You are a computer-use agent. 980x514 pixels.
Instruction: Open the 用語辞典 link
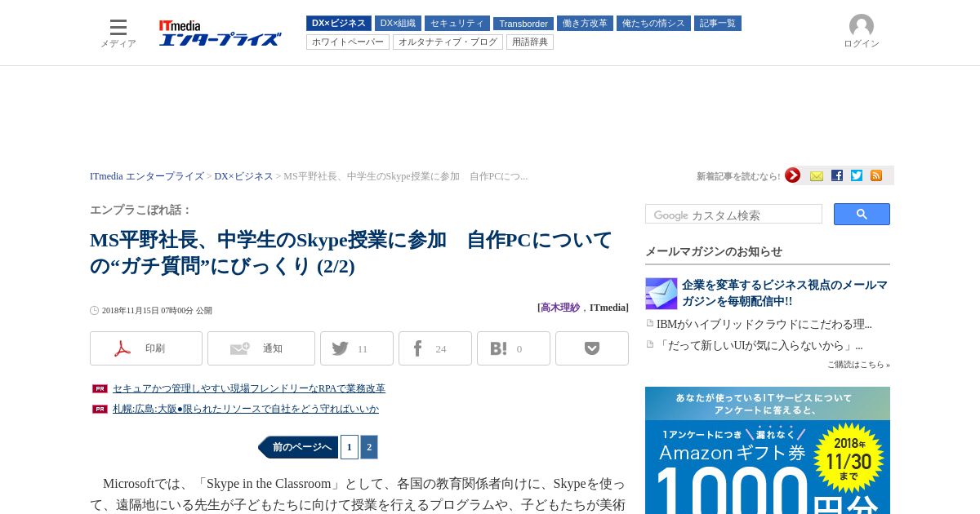tap(530, 42)
